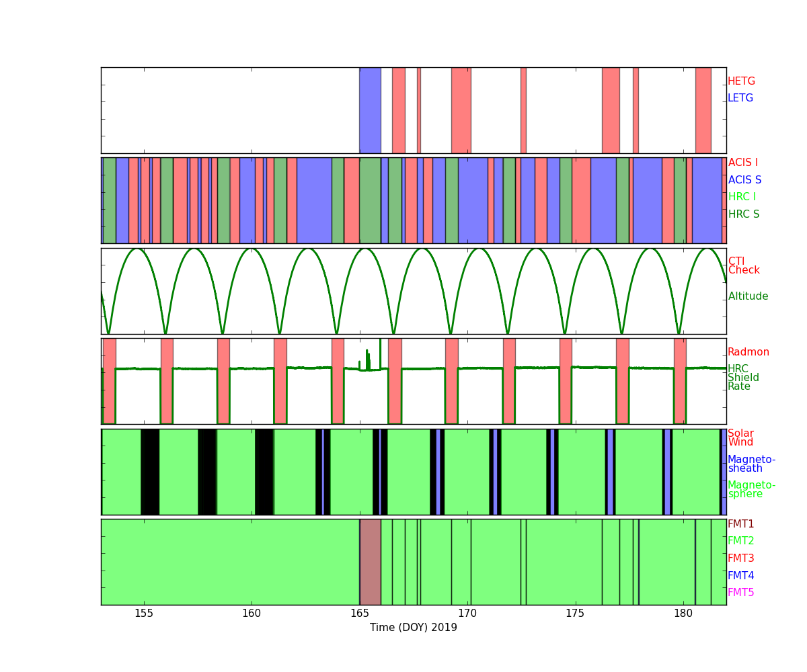This screenshot has height=672, width=807.
Task: Select the magenta FMT5 legend label
Action: [x=740, y=593]
